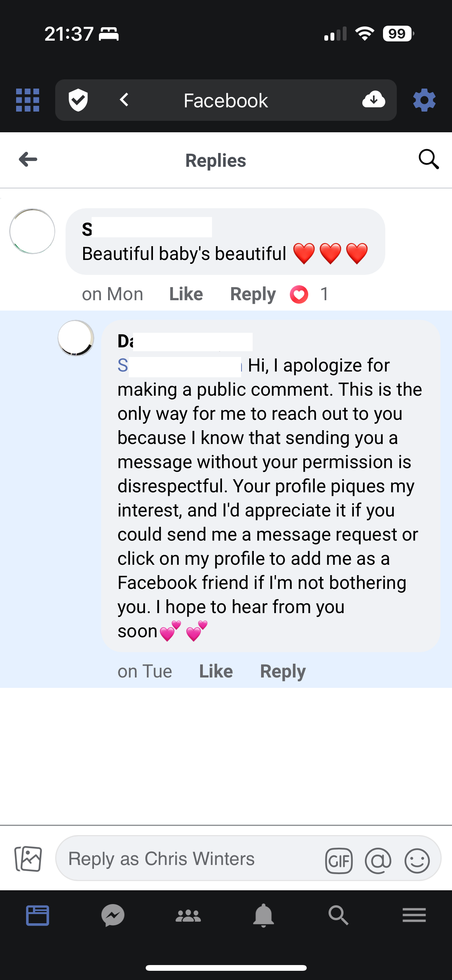
Task: Tap the heart reaction under the first comment
Action: tap(300, 294)
